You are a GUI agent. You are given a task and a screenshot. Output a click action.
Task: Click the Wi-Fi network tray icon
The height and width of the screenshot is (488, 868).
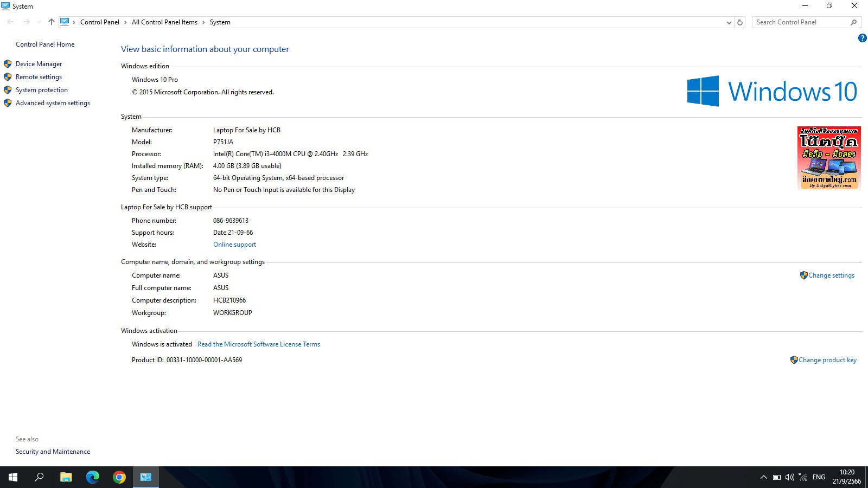tap(803, 477)
